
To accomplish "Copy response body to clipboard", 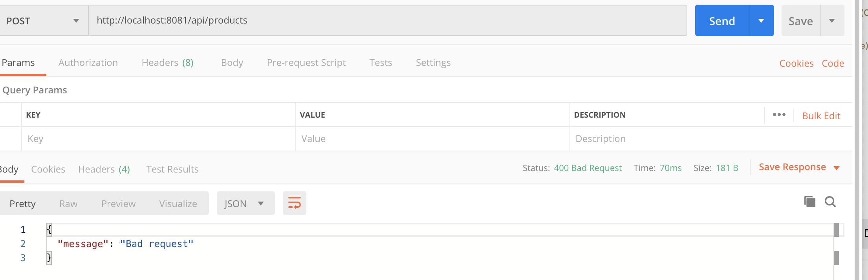I will [x=809, y=202].
